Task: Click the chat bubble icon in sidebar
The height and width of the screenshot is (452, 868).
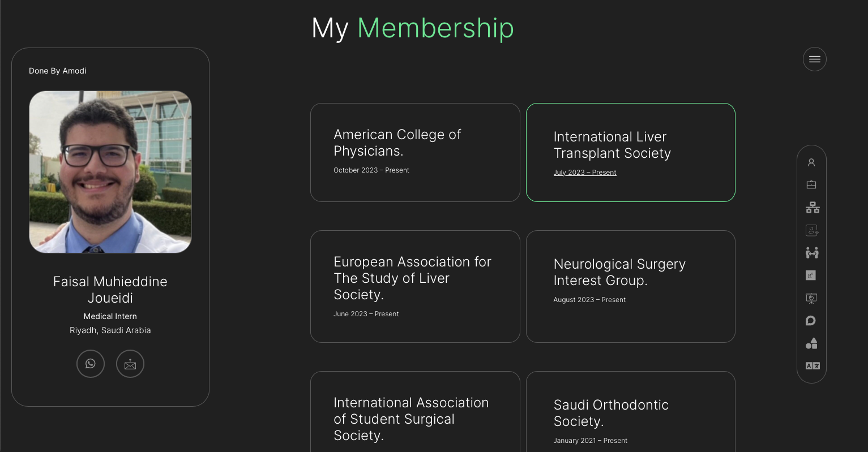Action: (811, 321)
